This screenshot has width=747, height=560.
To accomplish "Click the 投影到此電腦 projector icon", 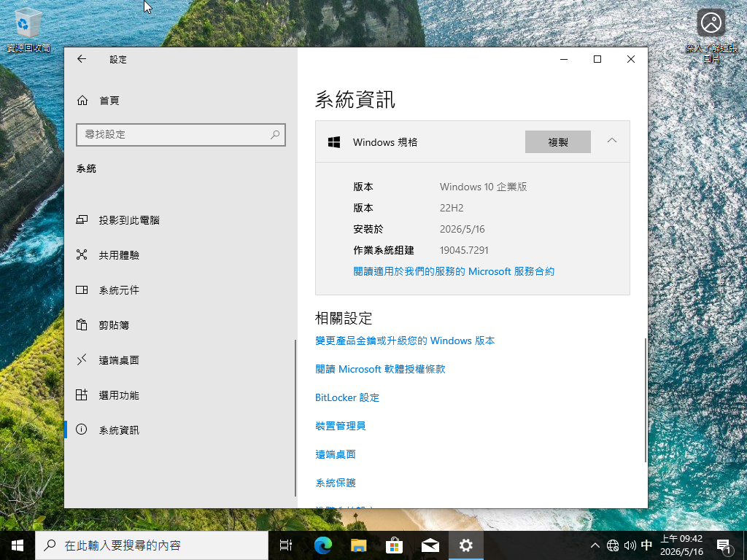I will 82,220.
